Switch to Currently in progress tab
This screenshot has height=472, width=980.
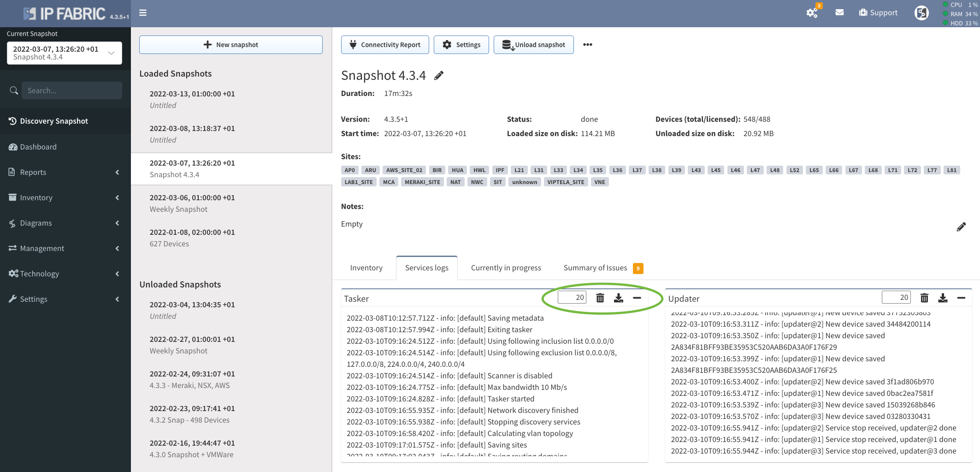(506, 268)
